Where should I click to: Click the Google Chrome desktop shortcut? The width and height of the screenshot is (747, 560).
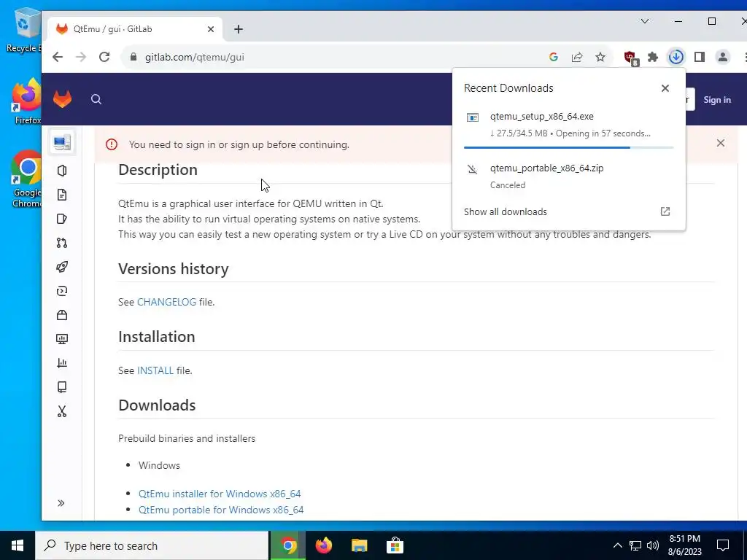coord(27,179)
